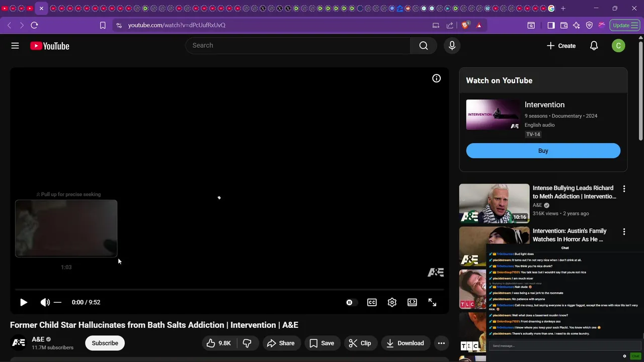Open Brave Shields lion icon
The width and height of the screenshot is (644, 362).
coord(465,25)
